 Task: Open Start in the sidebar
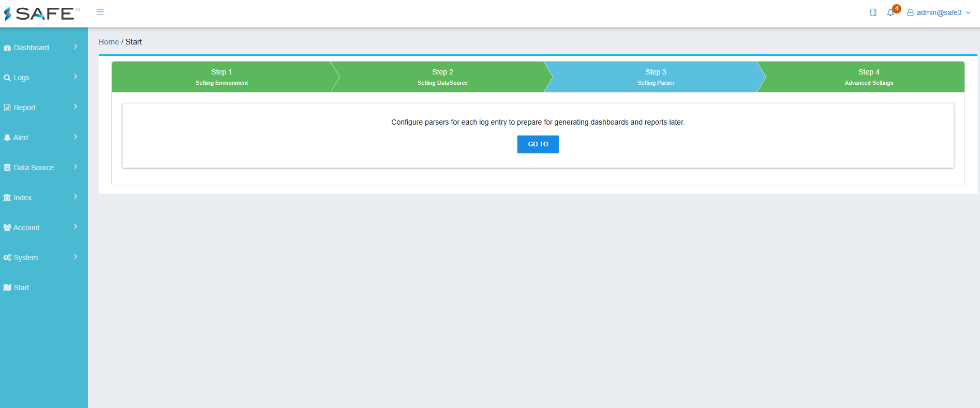[x=44, y=288]
